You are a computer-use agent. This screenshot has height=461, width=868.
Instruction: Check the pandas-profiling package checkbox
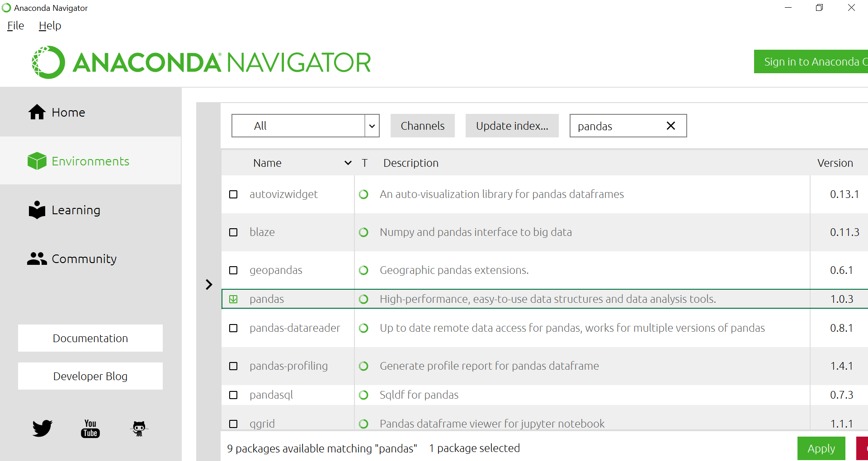click(233, 366)
